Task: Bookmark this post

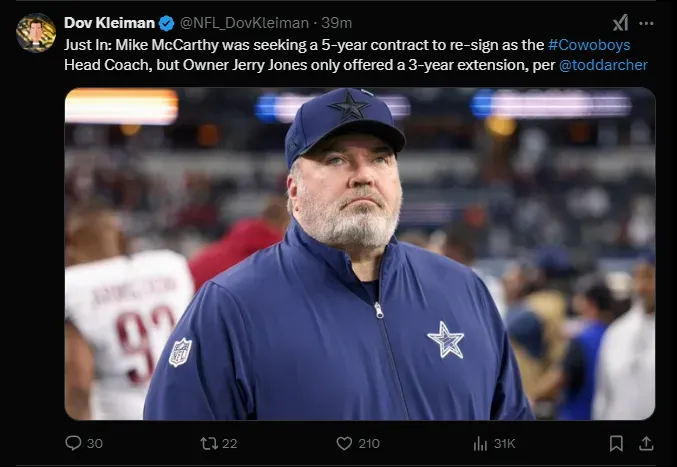Action: (x=616, y=443)
